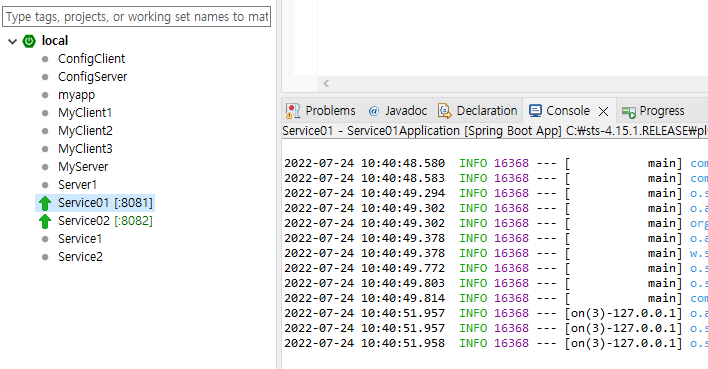Screen dimensions: 708x369
Task: Click the stopped status dot next to myapp
Action: click(x=45, y=95)
